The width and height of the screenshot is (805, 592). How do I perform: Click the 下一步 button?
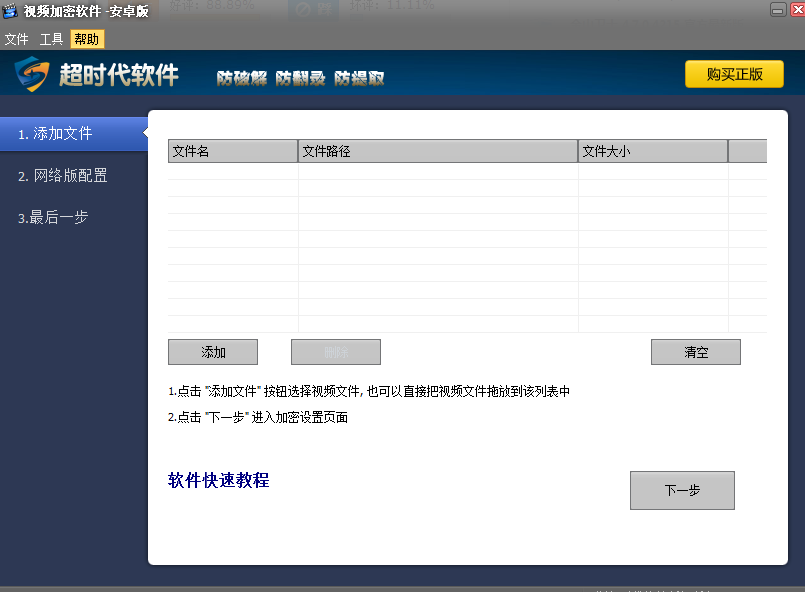pos(682,490)
